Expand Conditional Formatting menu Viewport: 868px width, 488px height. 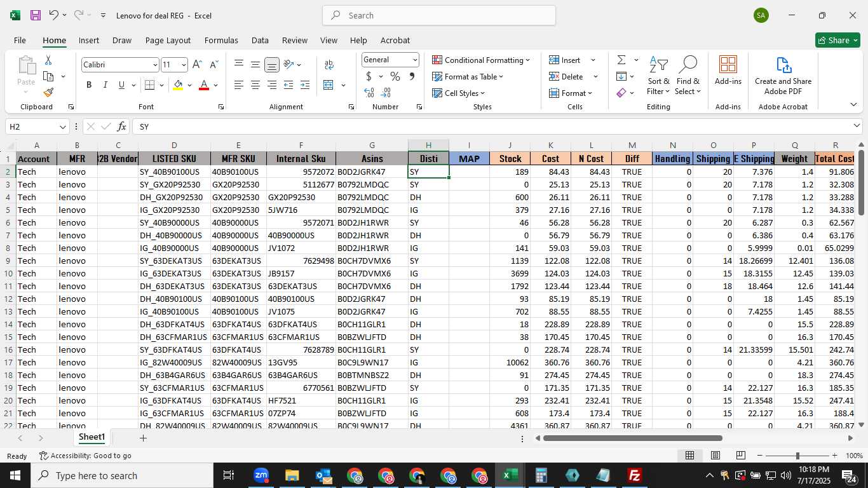481,60
